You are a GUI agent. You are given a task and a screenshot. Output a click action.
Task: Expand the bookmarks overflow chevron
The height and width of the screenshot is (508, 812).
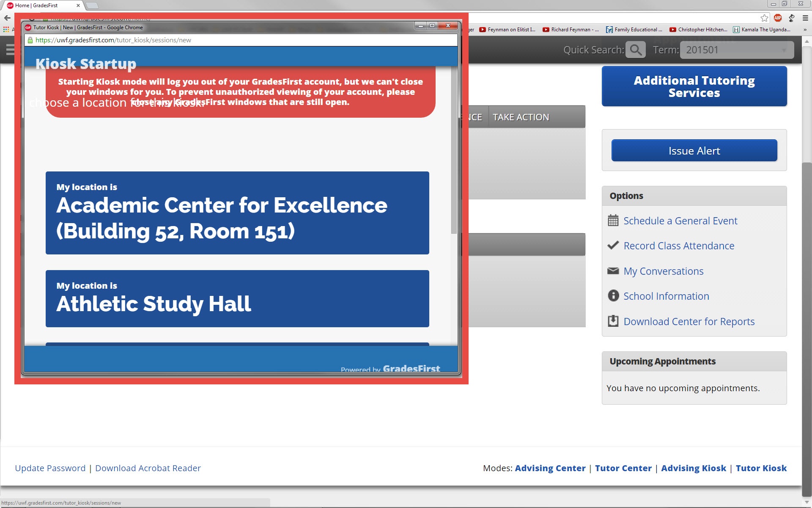[805, 30]
